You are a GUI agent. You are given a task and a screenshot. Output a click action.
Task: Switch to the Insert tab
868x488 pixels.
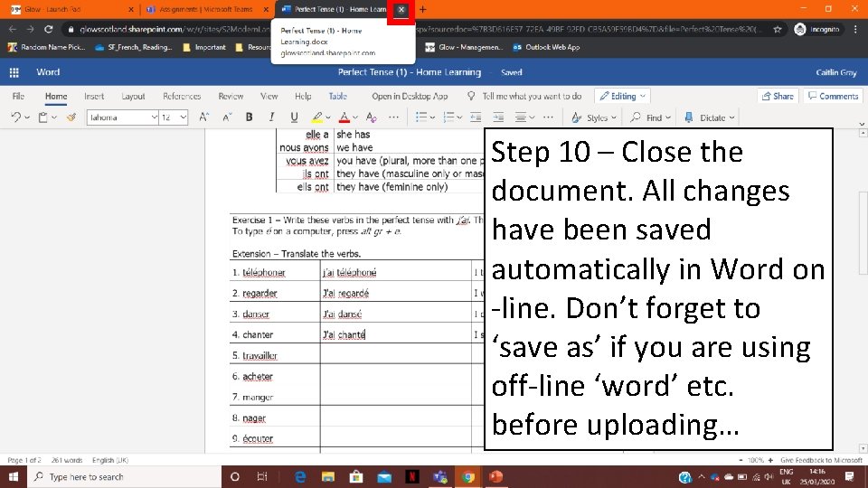94,97
